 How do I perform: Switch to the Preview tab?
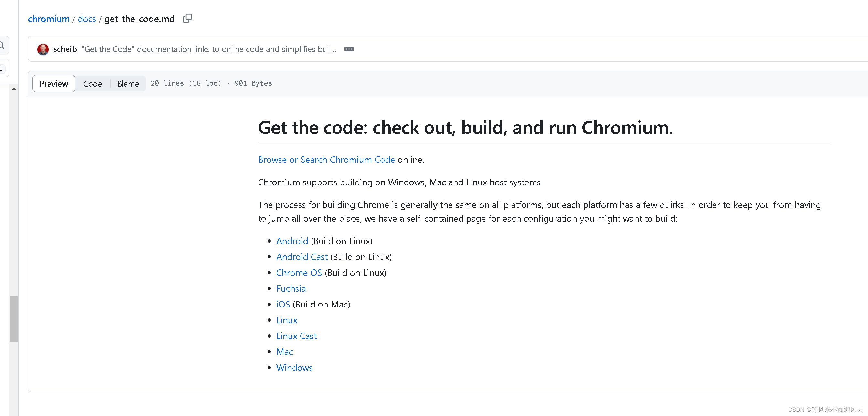(x=54, y=84)
